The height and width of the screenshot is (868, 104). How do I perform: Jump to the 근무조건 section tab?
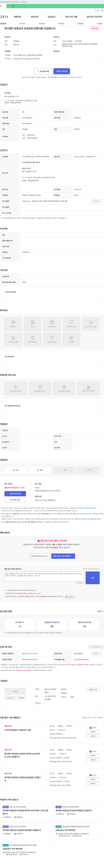pos(22,24)
